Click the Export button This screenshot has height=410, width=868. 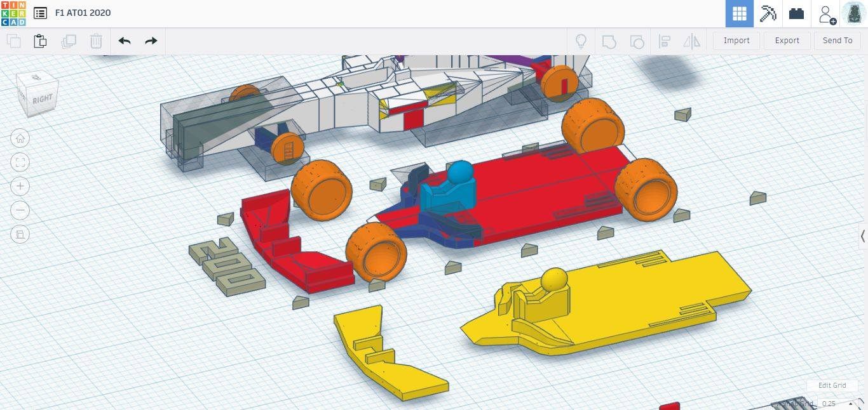pyautogui.click(x=787, y=41)
